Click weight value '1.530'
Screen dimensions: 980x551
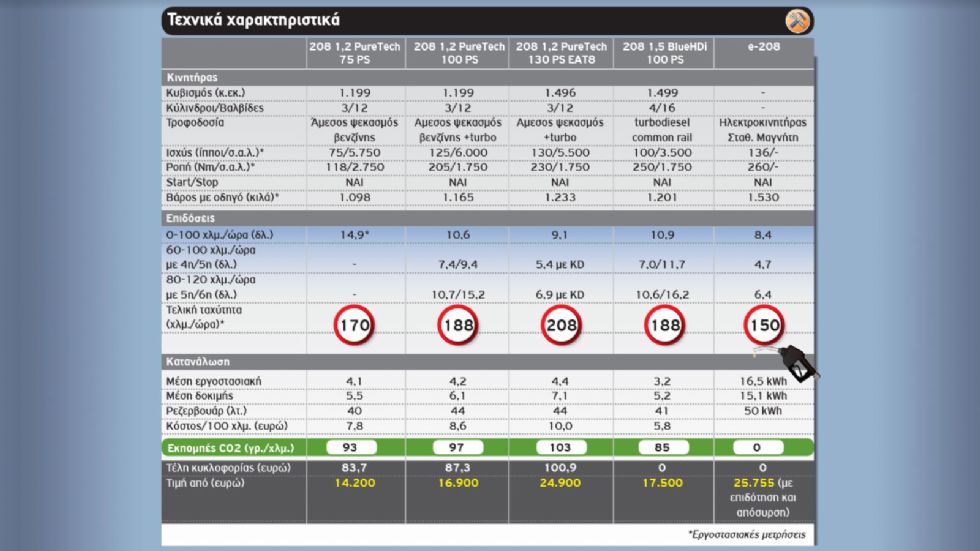click(762, 197)
